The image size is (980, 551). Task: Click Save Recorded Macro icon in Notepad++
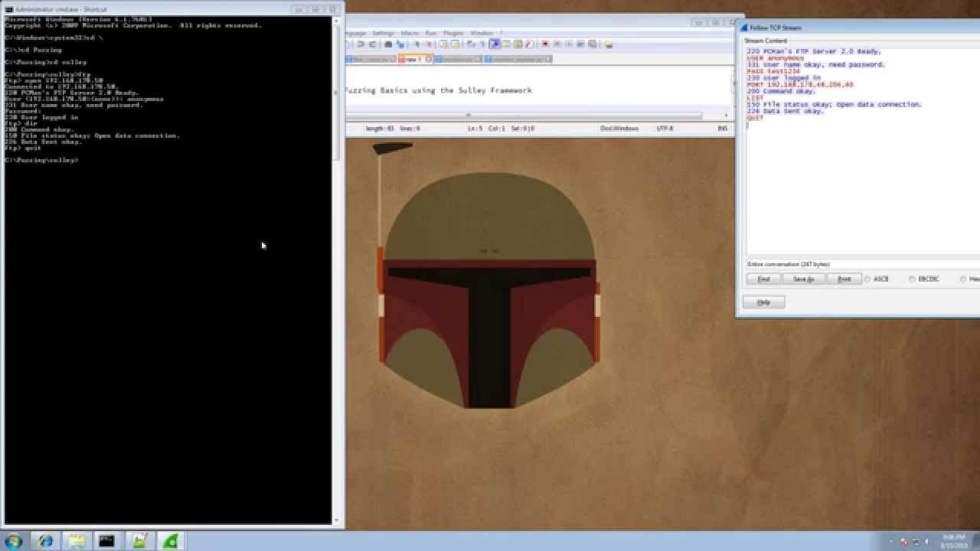tap(592, 44)
